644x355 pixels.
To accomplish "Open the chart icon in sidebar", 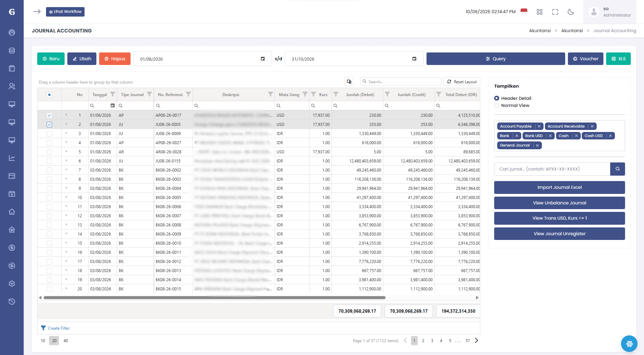I will [x=12, y=158].
